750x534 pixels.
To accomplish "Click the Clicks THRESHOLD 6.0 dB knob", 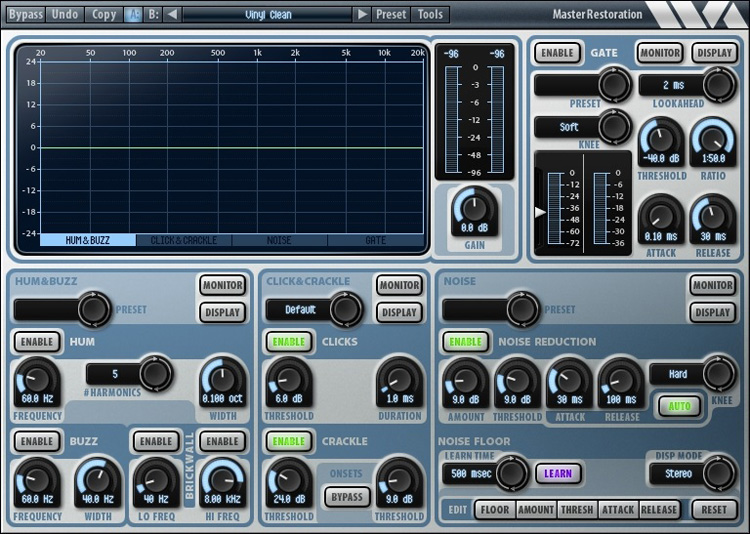I will pyautogui.click(x=289, y=382).
